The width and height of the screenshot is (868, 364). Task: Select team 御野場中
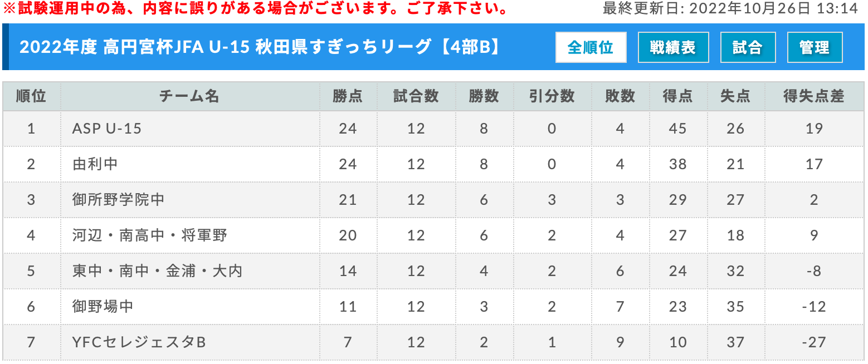point(103,307)
